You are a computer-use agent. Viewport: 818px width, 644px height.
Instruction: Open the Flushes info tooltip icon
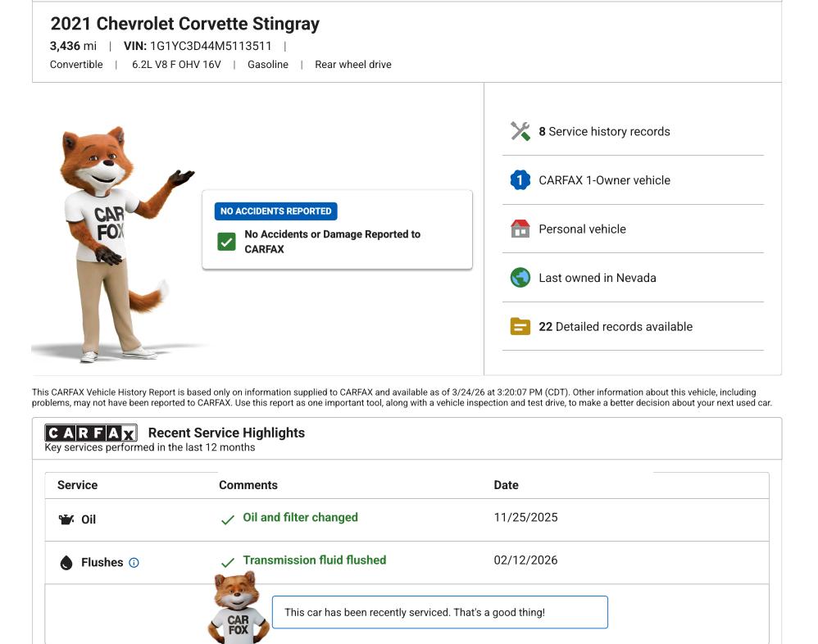(134, 563)
